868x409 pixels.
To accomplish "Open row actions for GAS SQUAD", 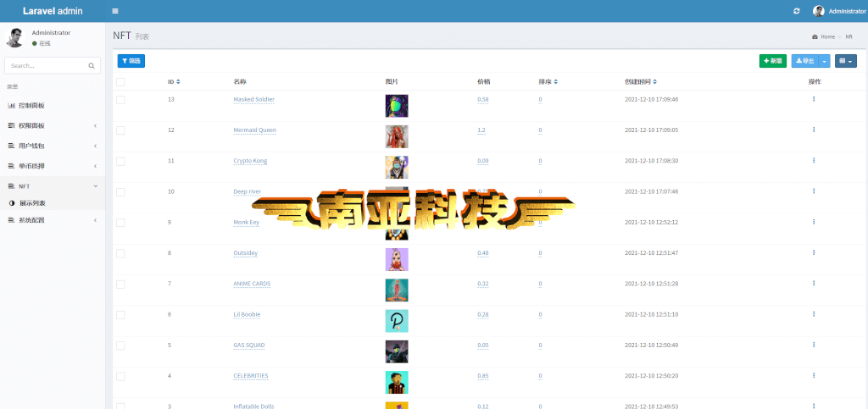I will (814, 345).
